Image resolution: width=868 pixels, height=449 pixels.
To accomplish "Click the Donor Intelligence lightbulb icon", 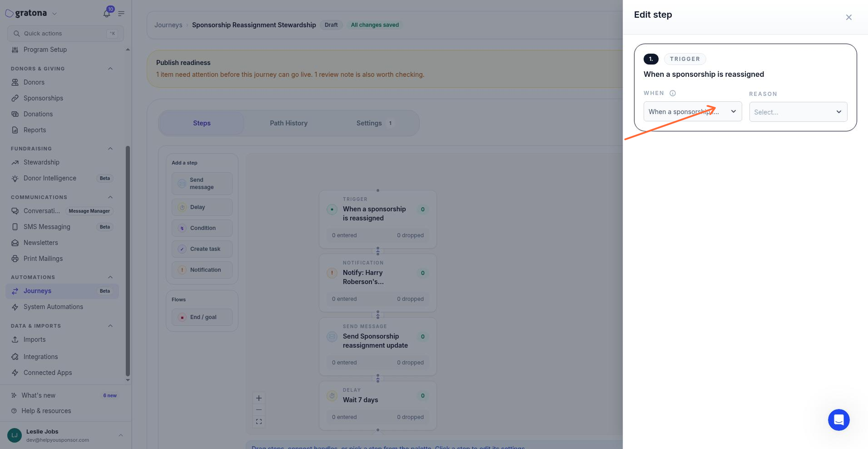I will click(x=15, y=178).
